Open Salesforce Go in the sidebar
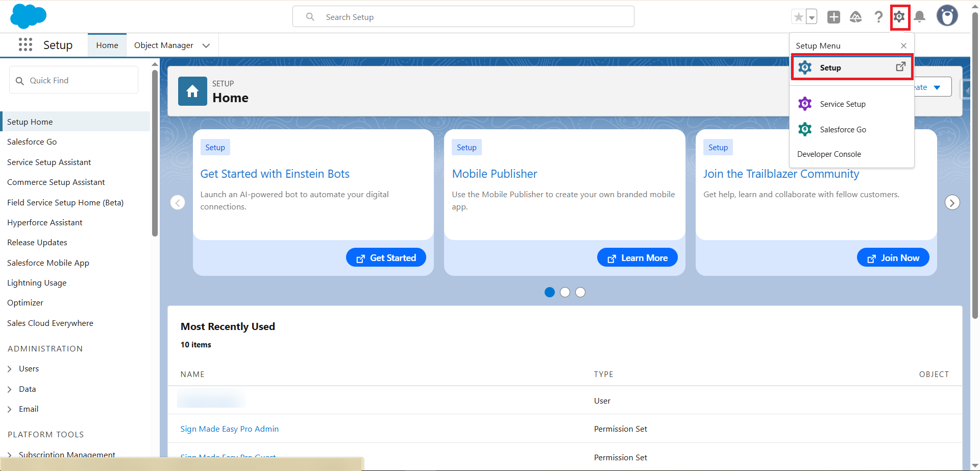Image resolution: width=980 pixels, height=471 pixels. click(x=32, y=142)
